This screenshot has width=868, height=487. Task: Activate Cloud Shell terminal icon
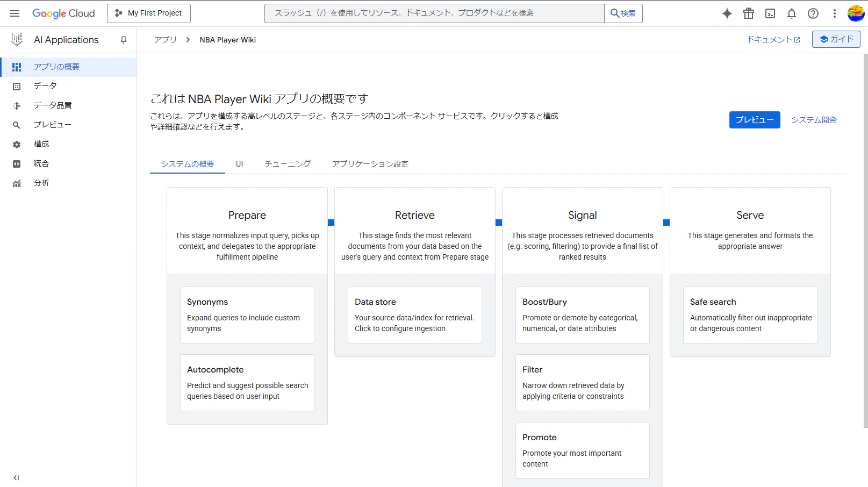(x=770, y=13)
